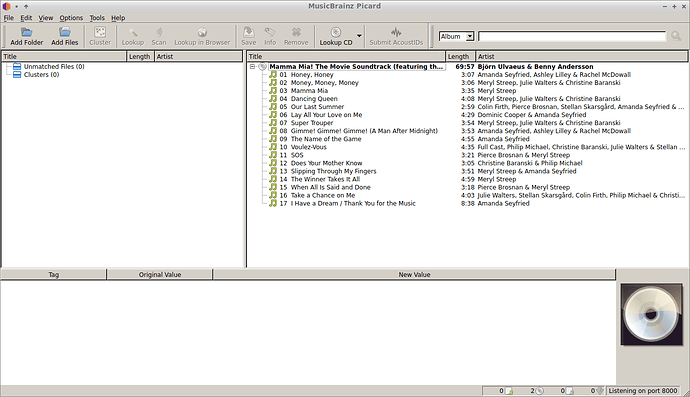Viewport: 690px width, 397px height.
Task: Select track 12 Does Your Mother Know
Action: 321,163
